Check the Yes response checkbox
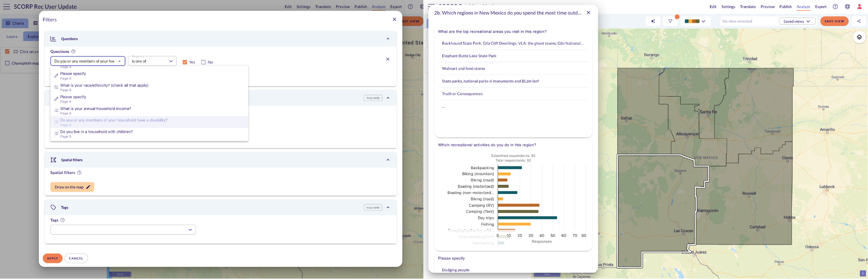This screenshot has width=868, height=279. pos(185,62)
